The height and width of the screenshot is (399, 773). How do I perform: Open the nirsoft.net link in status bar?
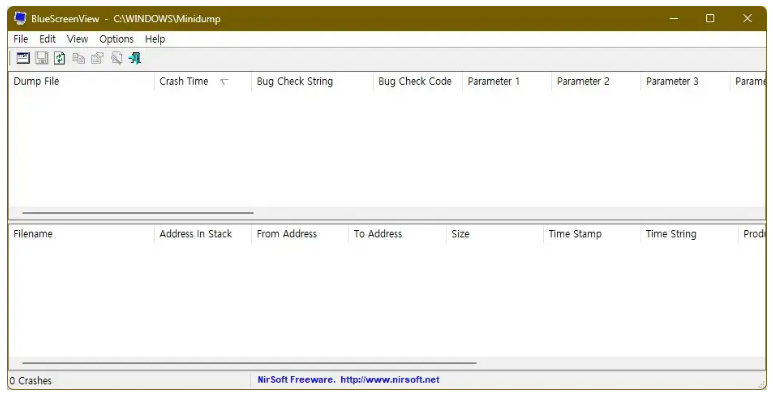389,380
